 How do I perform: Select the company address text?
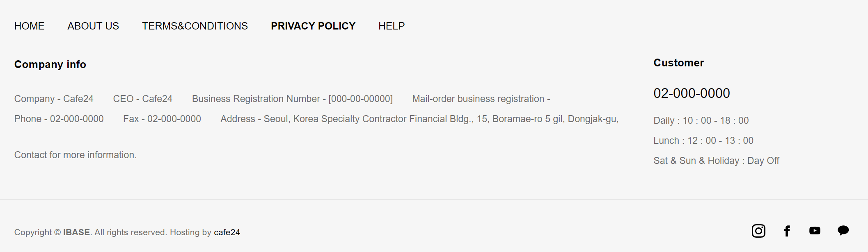[419, 119]
